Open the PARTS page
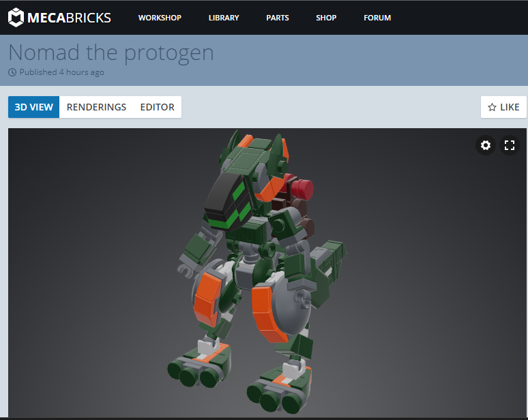 tap(278, 18)
